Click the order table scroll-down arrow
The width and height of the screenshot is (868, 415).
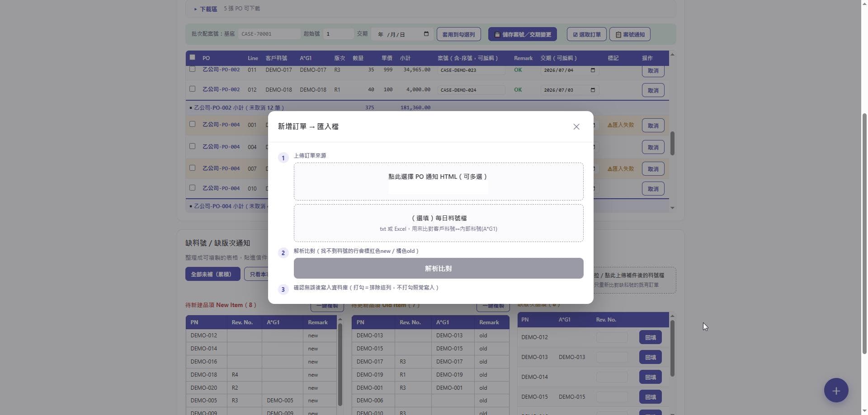pyautogui.click(x=672, y=208)
